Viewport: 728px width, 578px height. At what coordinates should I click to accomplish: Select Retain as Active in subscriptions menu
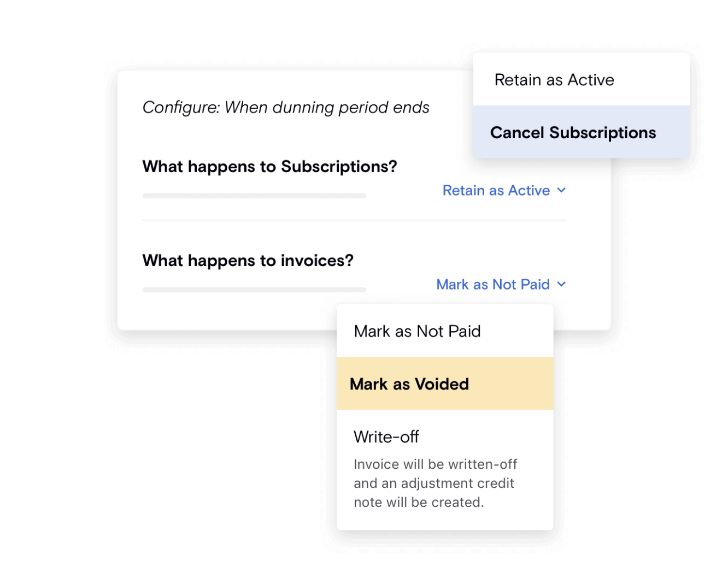(x=554, y=80)
